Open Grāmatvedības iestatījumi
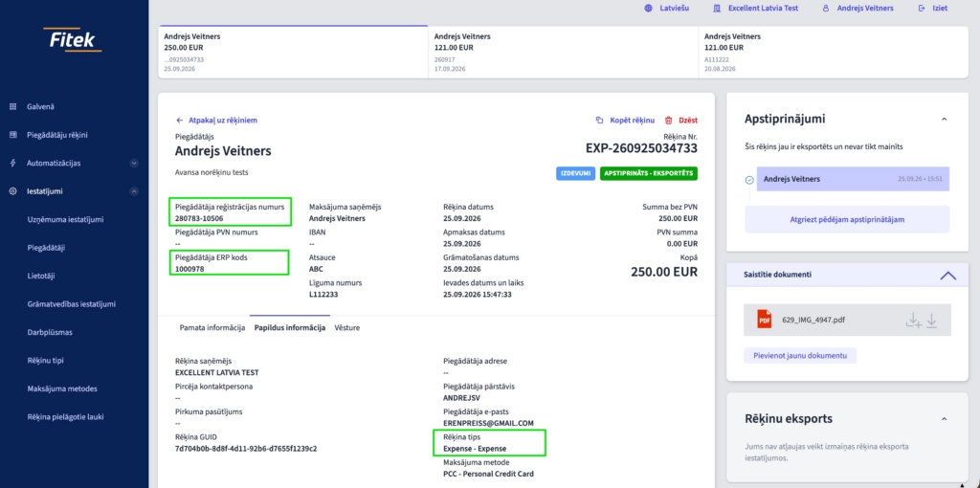The width and height of the screenshot is (980, 488). pos(71,304)
